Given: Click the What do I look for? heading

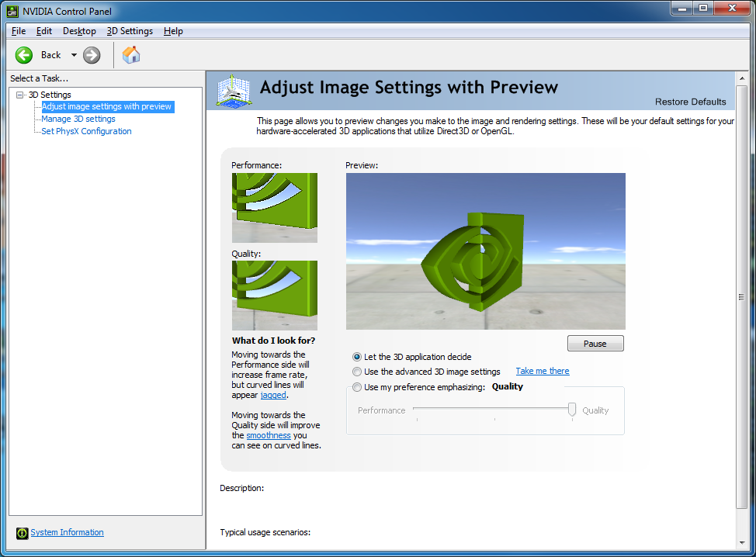Looking at the screenshot, I should coord(273,341).
